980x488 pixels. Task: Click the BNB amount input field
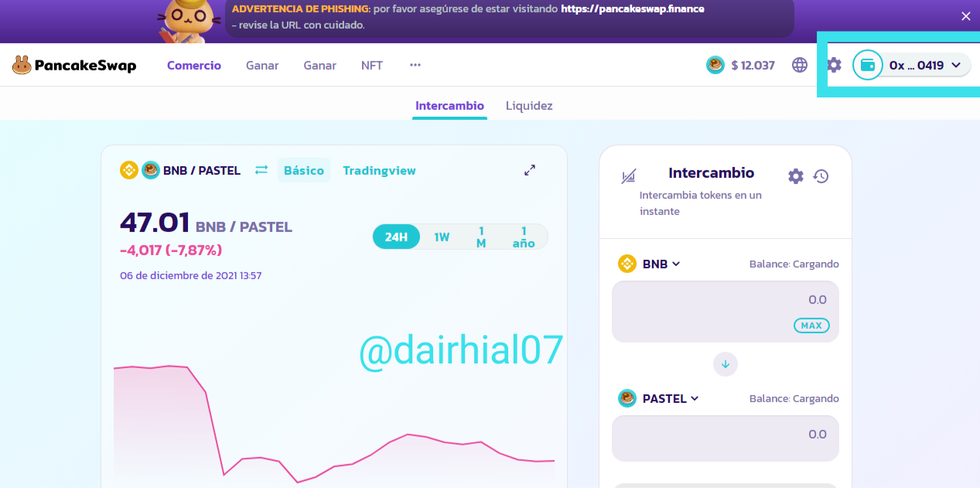pos(726,311)
